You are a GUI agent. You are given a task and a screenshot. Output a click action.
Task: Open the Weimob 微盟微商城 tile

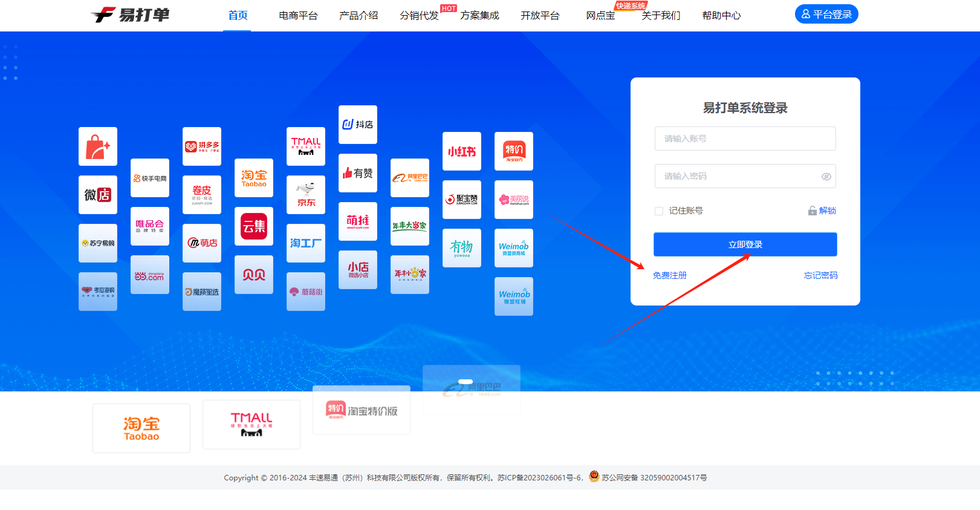(514, 248)
